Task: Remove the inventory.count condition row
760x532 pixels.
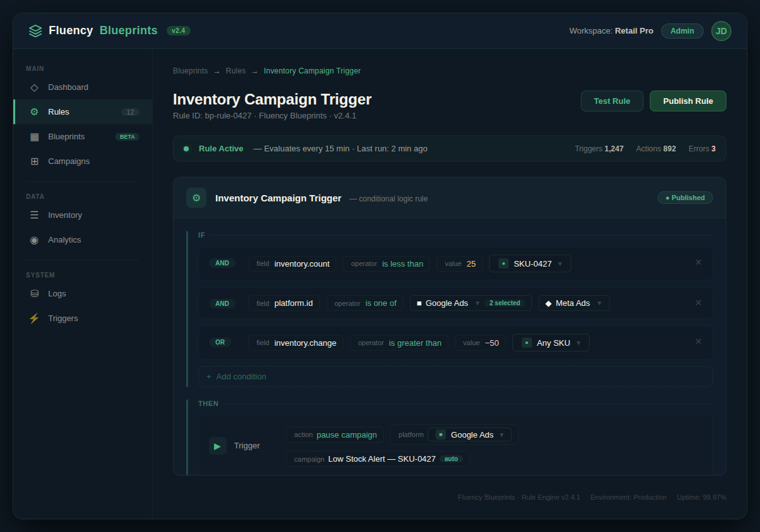Action: click(699, 262)
